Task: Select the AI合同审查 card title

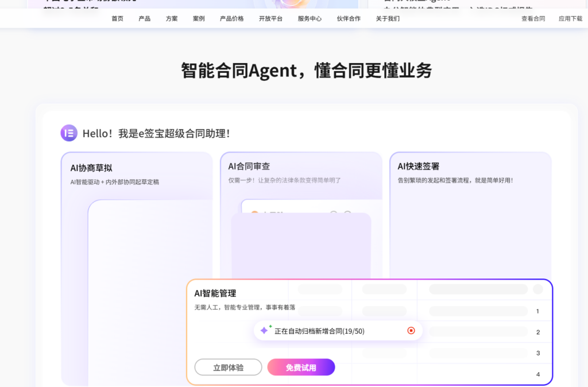Action: 249,166
